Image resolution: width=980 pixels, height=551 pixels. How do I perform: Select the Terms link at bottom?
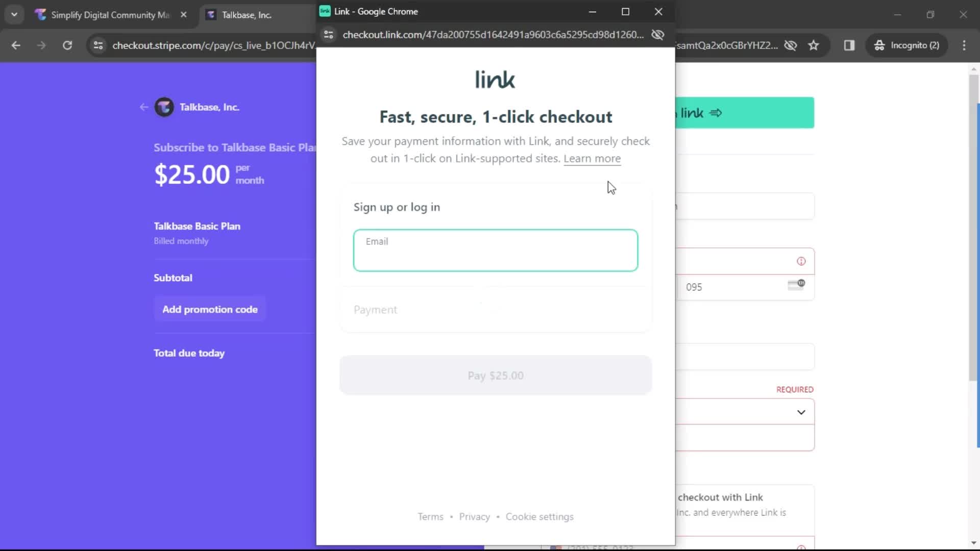pos(430,517)
